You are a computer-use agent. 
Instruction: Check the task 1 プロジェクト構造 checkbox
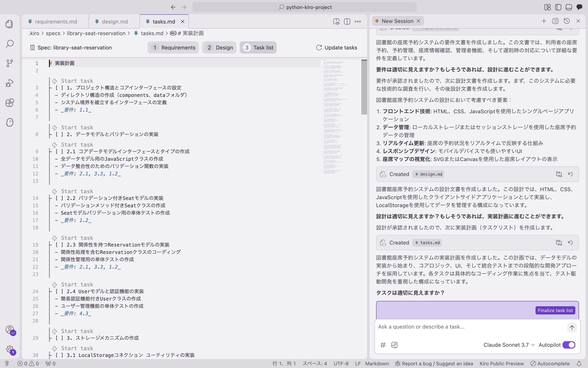point(59,88)
